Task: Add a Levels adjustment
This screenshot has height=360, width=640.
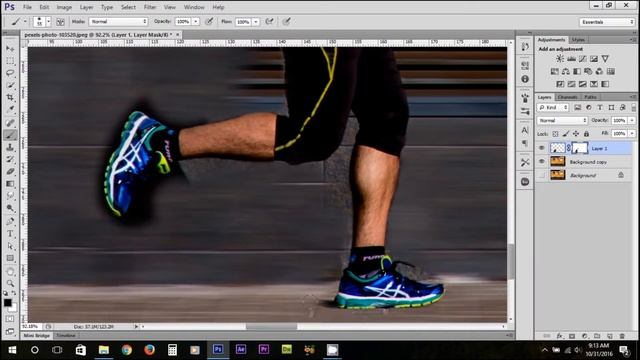Action: [x=571, y=59]
